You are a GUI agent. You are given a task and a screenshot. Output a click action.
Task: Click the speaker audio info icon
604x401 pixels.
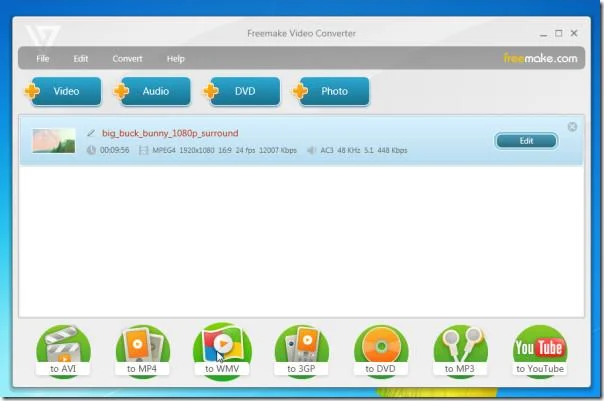coord(311,150)
